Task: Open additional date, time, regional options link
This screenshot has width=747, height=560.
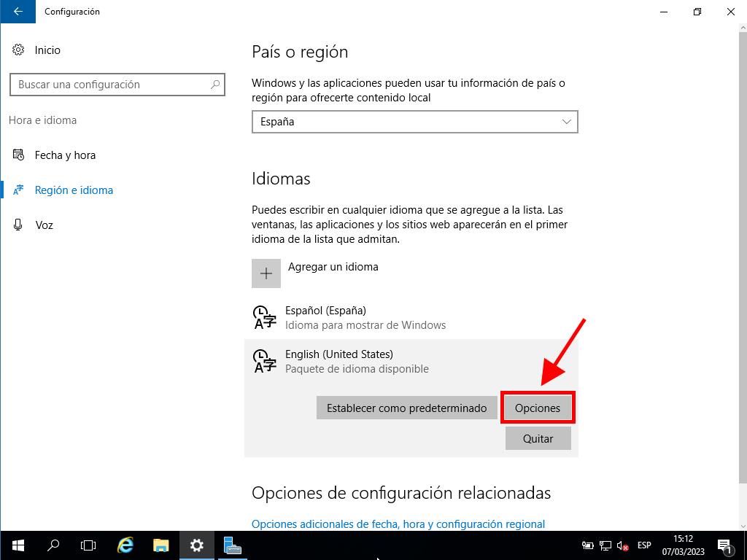Action: (398, 524)
